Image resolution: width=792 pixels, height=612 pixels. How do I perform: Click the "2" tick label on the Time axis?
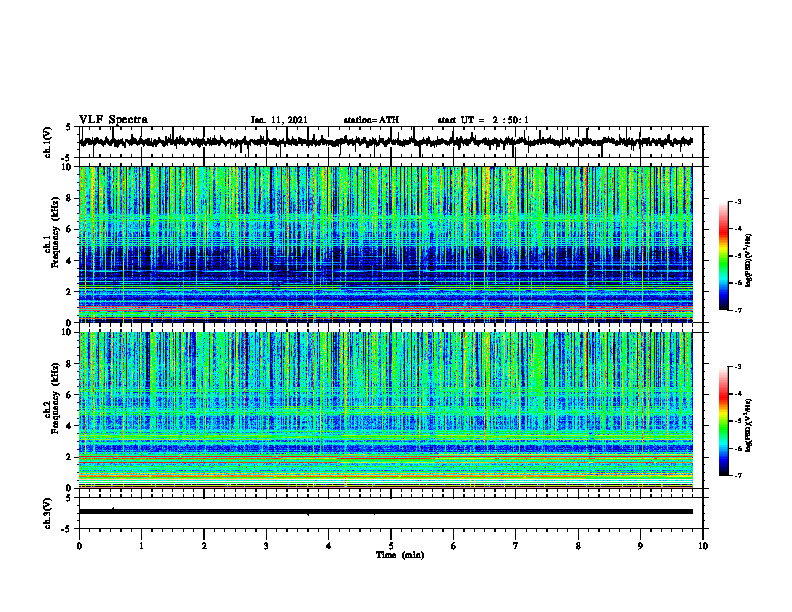204,546
